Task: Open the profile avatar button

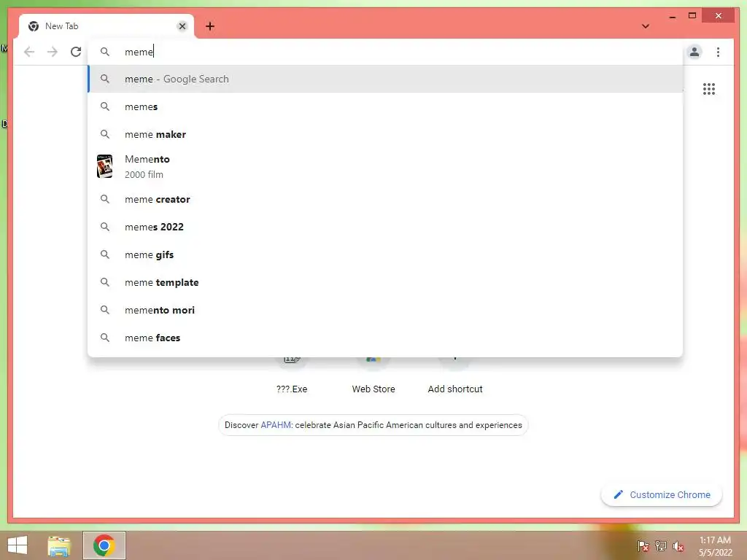Action: [694, 52]
